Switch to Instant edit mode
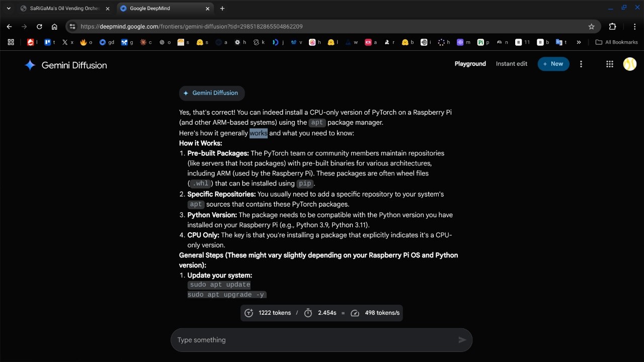 tap(512, 64)
